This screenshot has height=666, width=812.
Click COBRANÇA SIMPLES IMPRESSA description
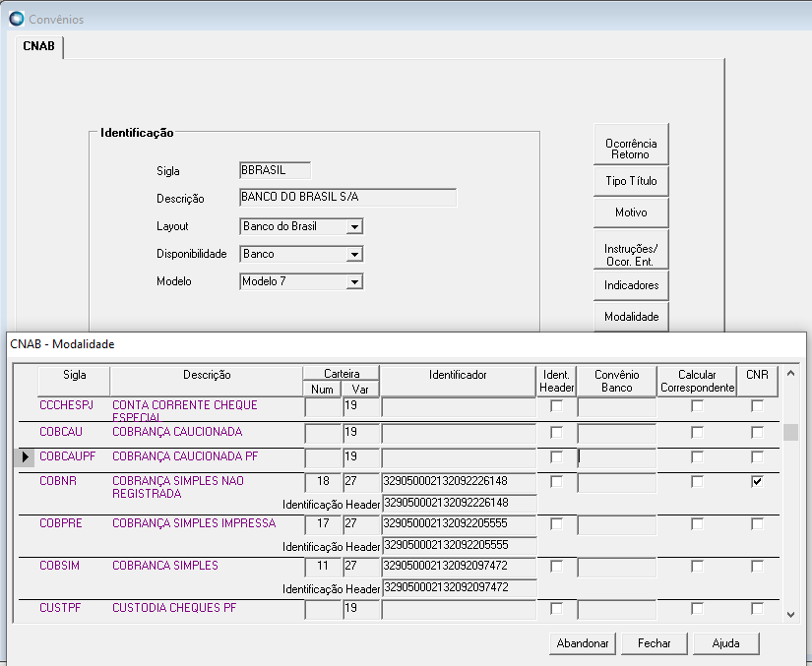194,523
